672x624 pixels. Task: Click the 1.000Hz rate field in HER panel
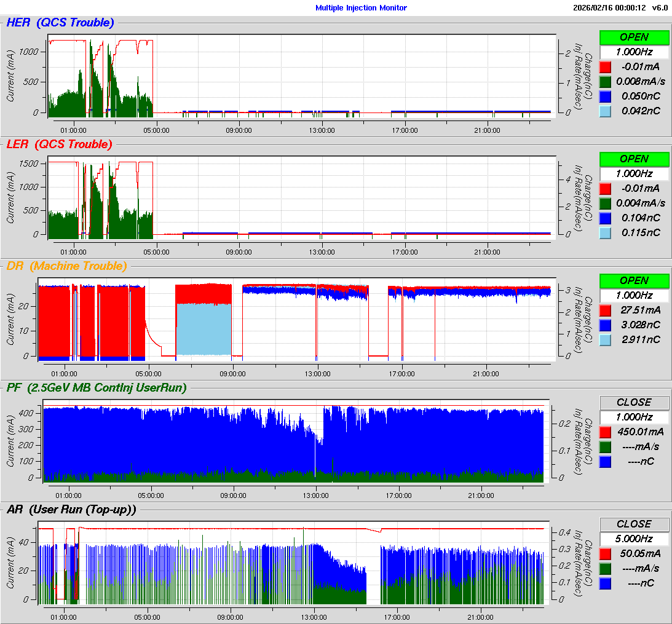(634, 52)
